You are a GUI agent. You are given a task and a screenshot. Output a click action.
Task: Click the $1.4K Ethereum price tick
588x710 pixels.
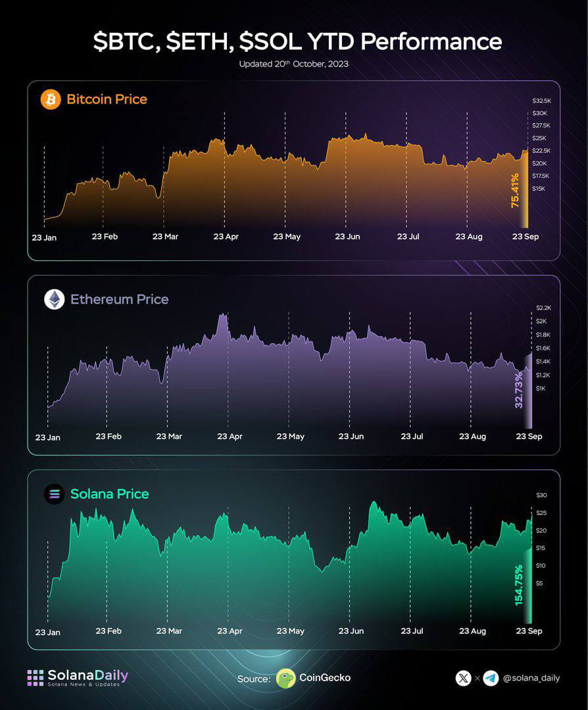[x=543, y=362]
